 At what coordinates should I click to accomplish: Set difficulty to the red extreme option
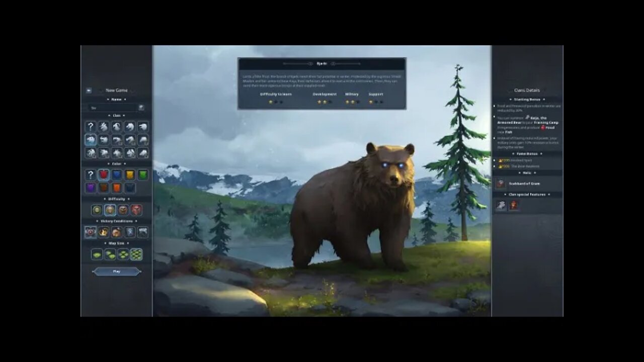[x=136, y=210]
